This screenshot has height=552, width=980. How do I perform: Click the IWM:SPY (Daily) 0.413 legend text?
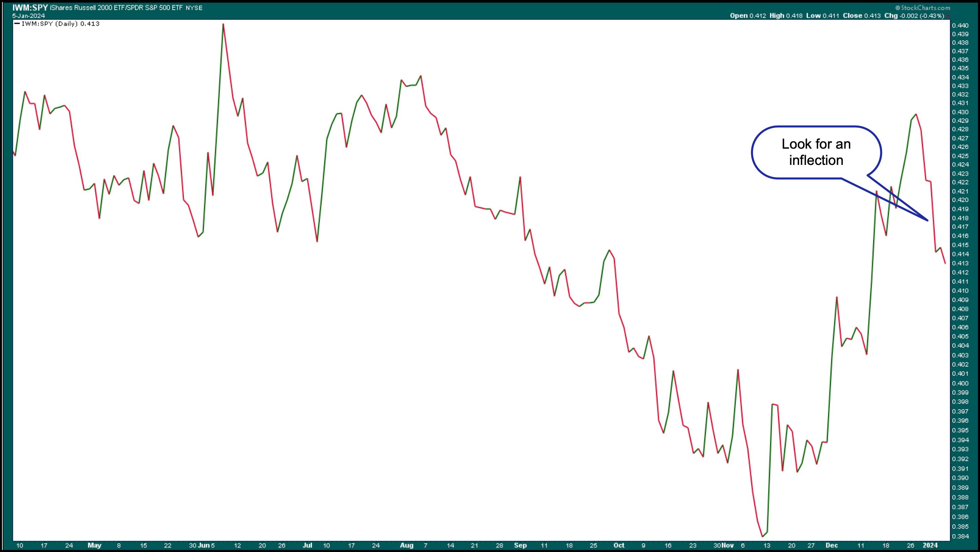coord(61,24)
